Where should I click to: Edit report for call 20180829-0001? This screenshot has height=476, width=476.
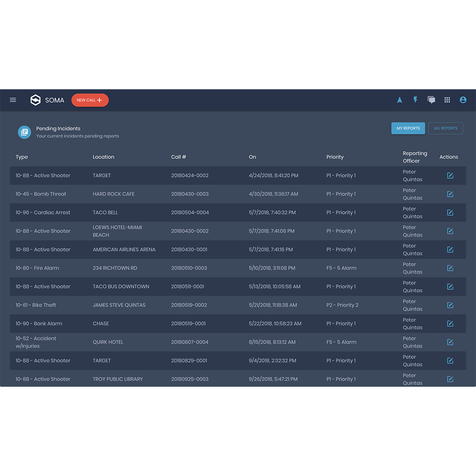tap(450, 361)
